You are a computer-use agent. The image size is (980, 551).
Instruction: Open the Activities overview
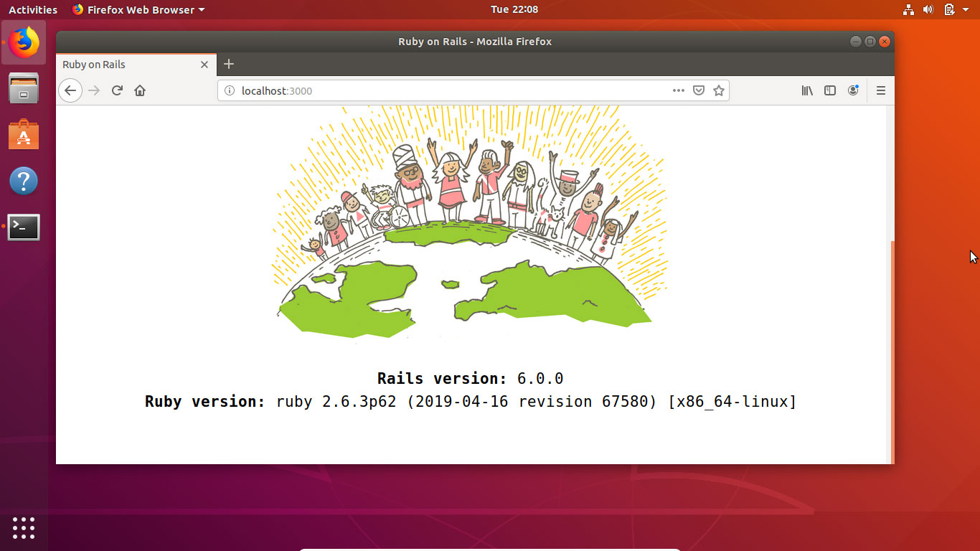(33, 9)
